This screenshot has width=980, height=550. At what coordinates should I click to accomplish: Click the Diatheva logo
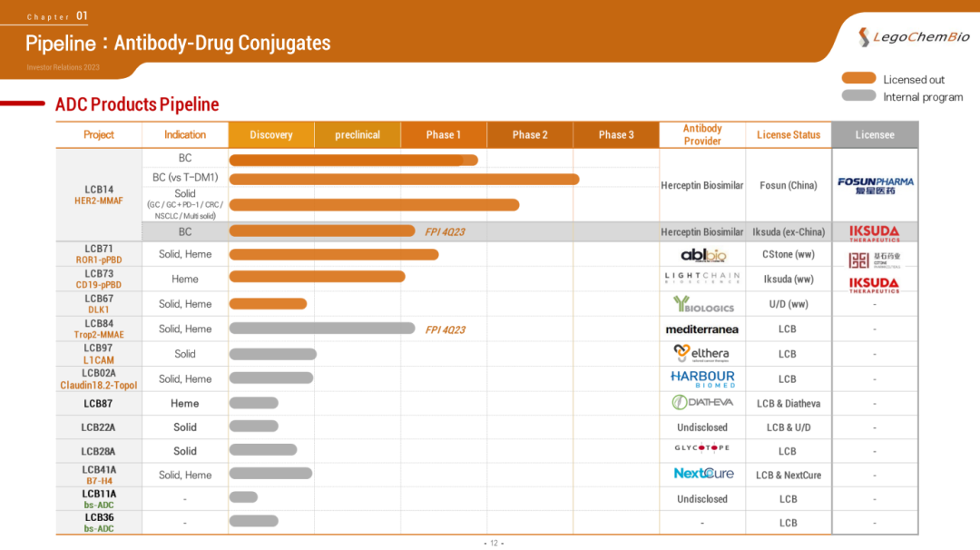tap(702, 402)
